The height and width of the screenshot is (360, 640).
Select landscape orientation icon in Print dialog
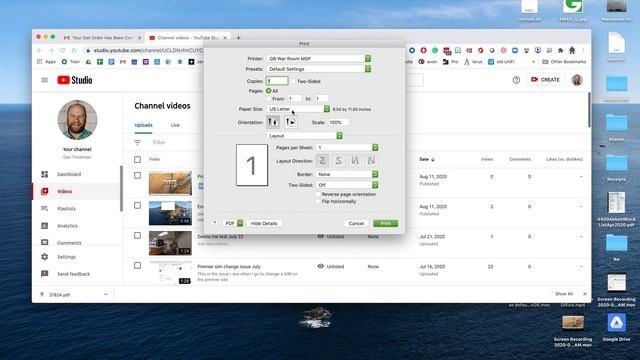(291, 122)
